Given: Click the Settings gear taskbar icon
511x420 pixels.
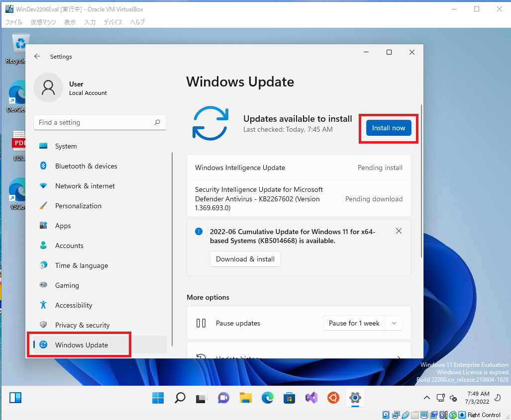Looking at the screenshot, I should coord(355,398).
